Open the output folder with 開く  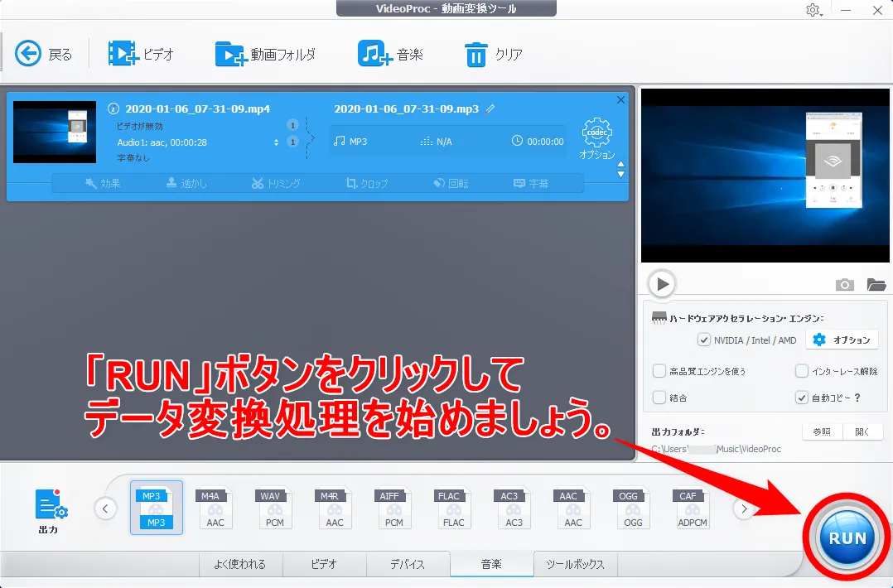[863, 432]
